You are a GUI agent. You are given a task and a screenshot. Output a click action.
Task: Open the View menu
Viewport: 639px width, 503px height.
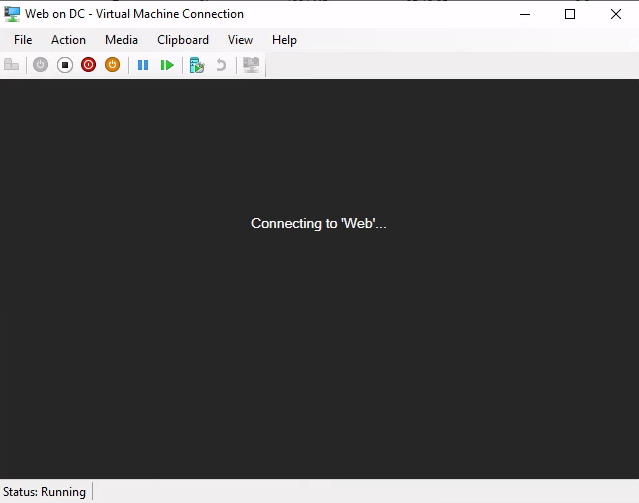240,40
